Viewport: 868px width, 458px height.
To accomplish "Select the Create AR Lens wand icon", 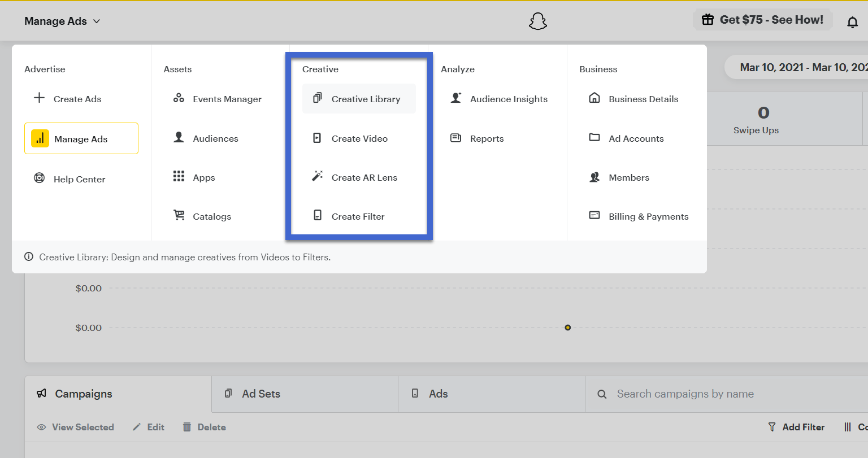I will 318,176.
